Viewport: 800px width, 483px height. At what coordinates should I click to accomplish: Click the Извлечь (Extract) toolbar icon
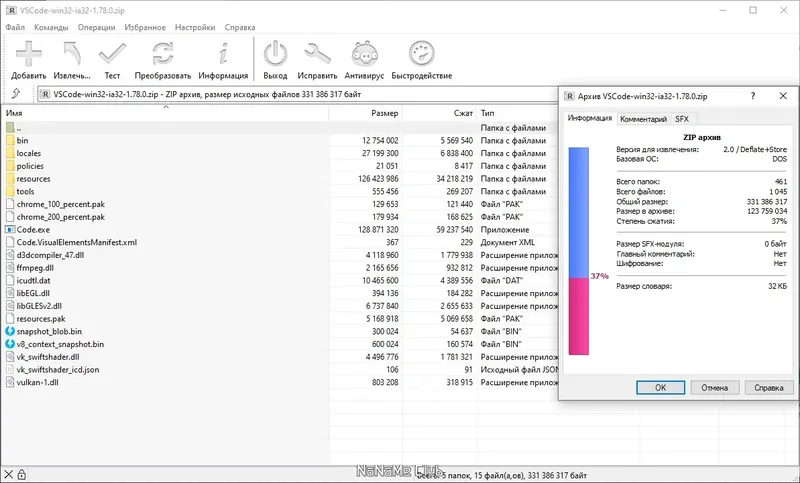71,54
